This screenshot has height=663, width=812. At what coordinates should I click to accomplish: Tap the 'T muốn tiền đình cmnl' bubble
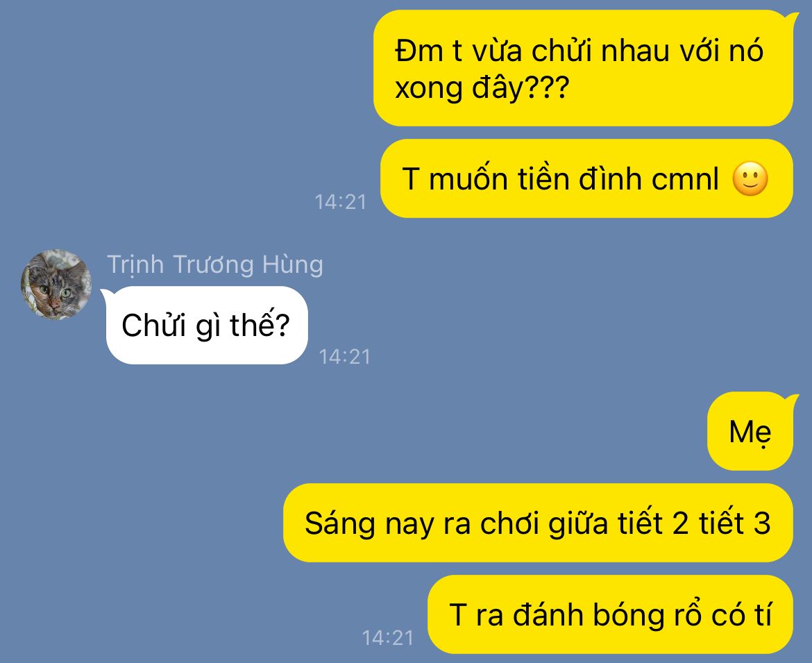pyautogui.click(x=586, y=178)
